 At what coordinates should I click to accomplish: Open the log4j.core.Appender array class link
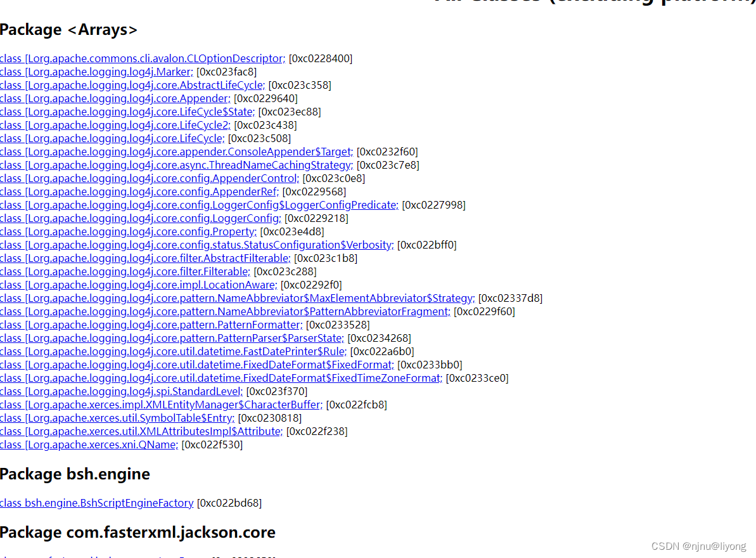pyautogui.click(x=115, y=98)
